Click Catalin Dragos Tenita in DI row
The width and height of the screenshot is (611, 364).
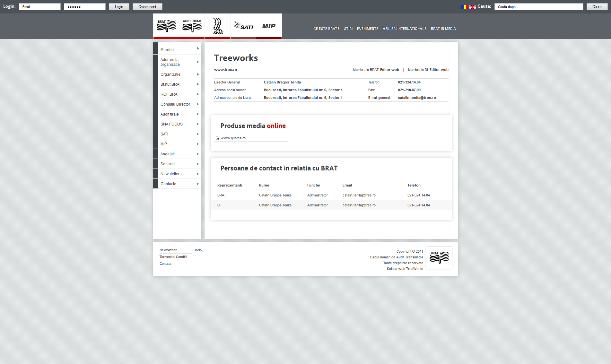click(275, 205)
